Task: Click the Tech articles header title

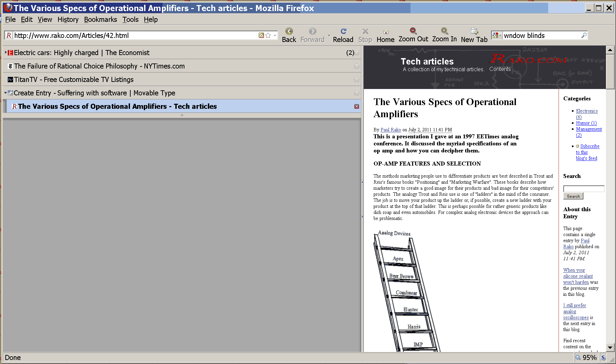Action: [x=427, y=61]
